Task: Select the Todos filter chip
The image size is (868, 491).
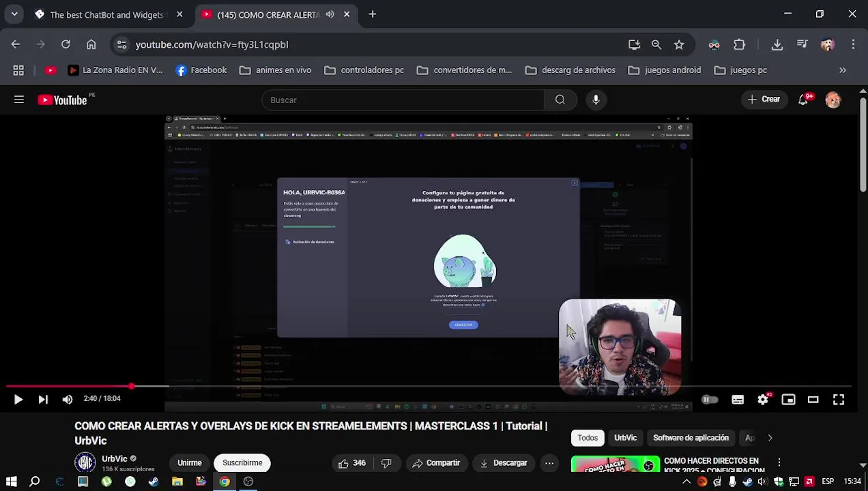Action: 588,438
